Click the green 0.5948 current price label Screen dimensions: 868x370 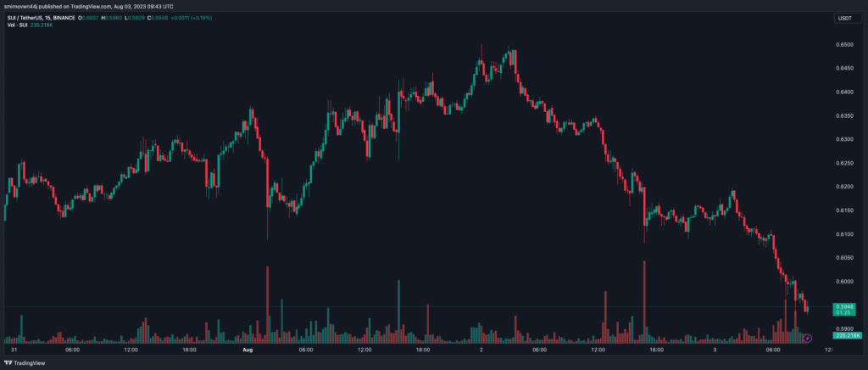845,306
